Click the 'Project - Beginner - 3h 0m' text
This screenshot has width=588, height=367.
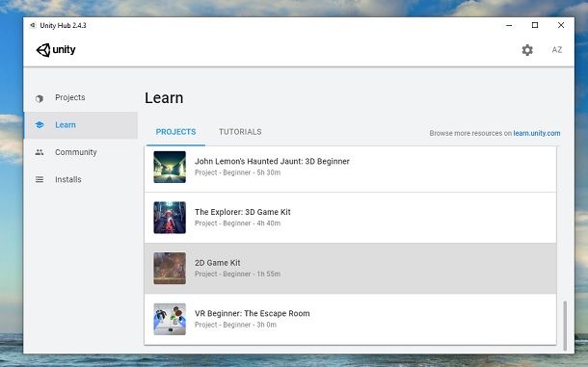pyautogui.click(x=235, y=325)
